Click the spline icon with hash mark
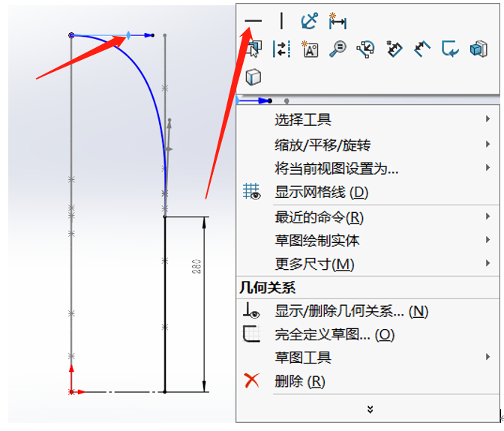This screenshot has height=431, width=504. pos(394,49)
